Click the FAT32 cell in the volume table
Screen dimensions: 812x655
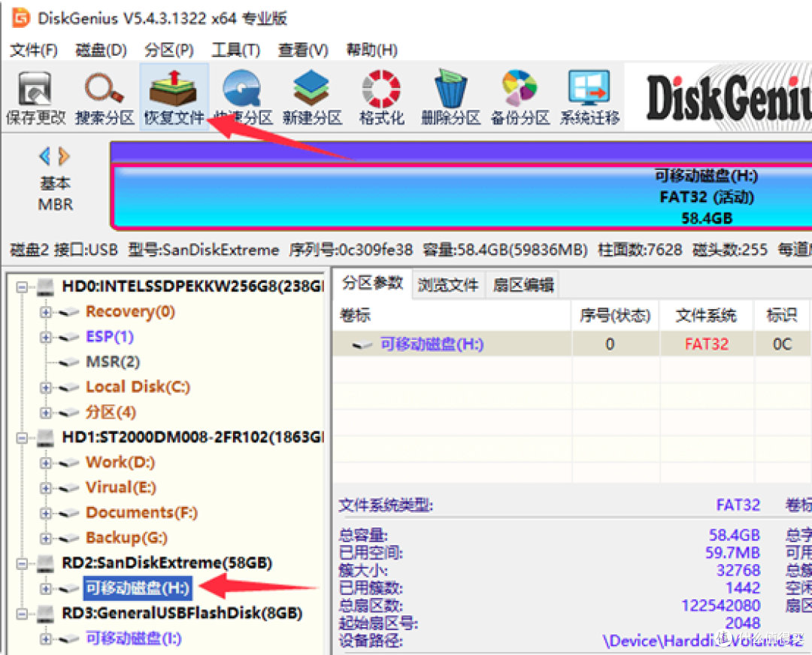point(706,344)
